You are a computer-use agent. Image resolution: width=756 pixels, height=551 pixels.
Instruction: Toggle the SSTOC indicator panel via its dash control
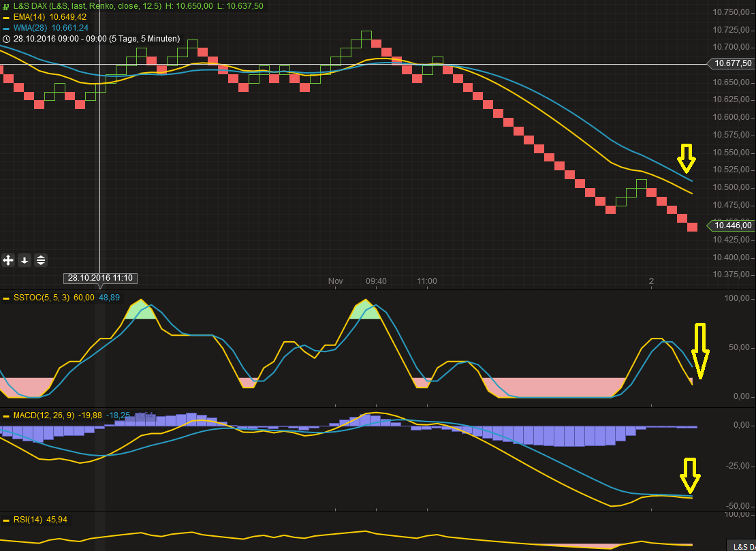coord(5,298)
